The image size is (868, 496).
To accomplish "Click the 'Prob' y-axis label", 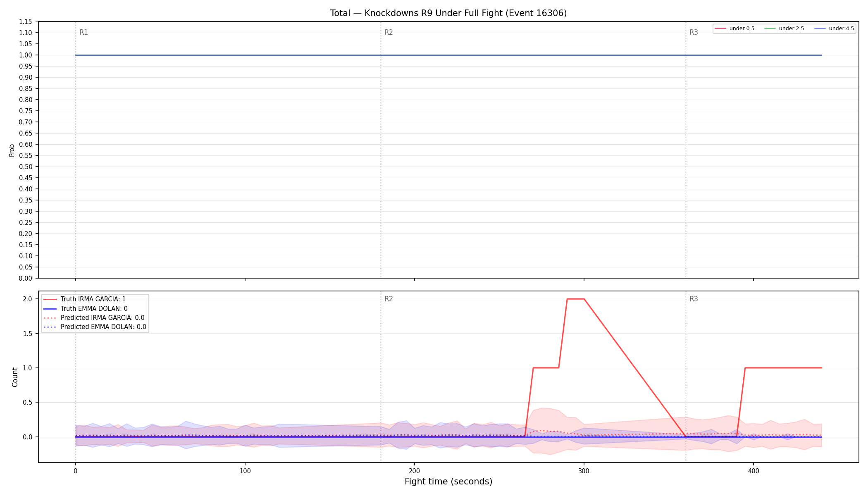I will click(x=12, y=150).
